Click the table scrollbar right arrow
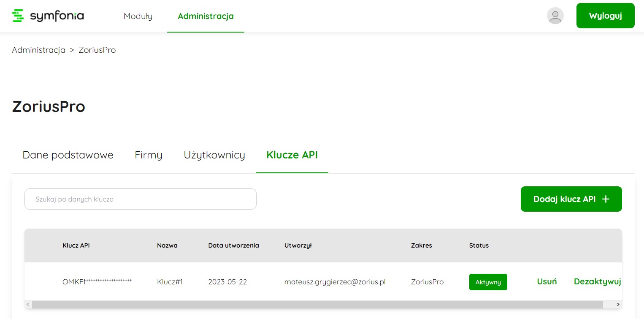Image resolution: width=644 pixels, height=319 pixels. coord(618,304)
